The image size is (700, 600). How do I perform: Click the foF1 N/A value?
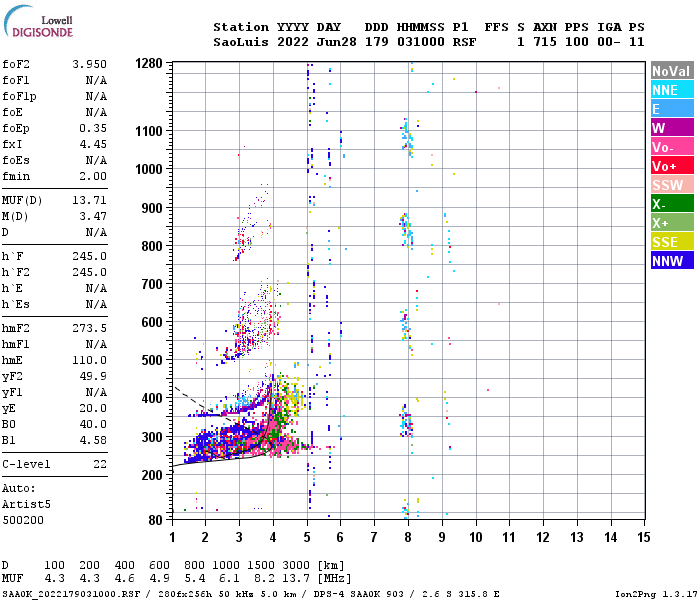pos(96,80)
